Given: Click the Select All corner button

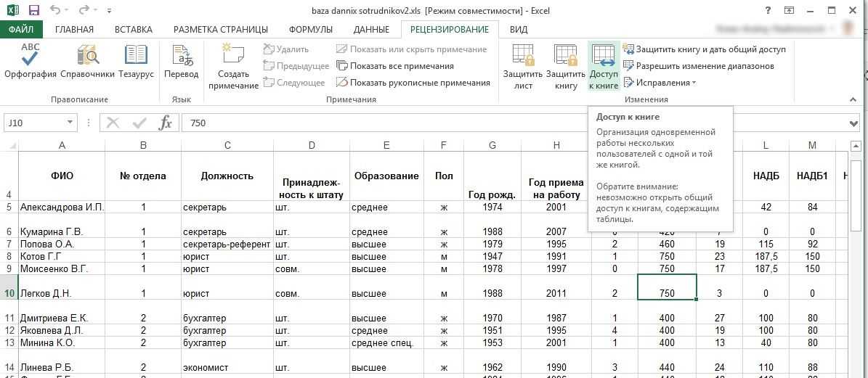Looking at the screenshot, I should click(x=9, y=145).
